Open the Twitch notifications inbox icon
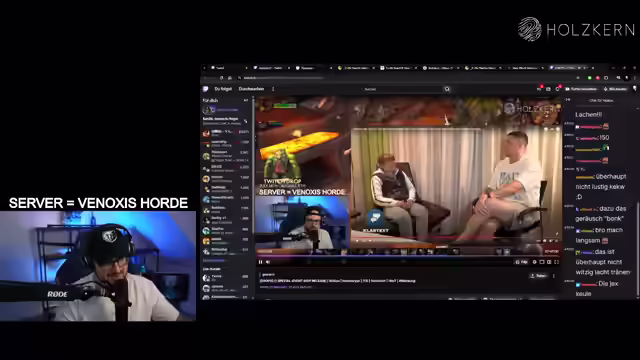This screenshot has width=640, height=360. [549, 89]
